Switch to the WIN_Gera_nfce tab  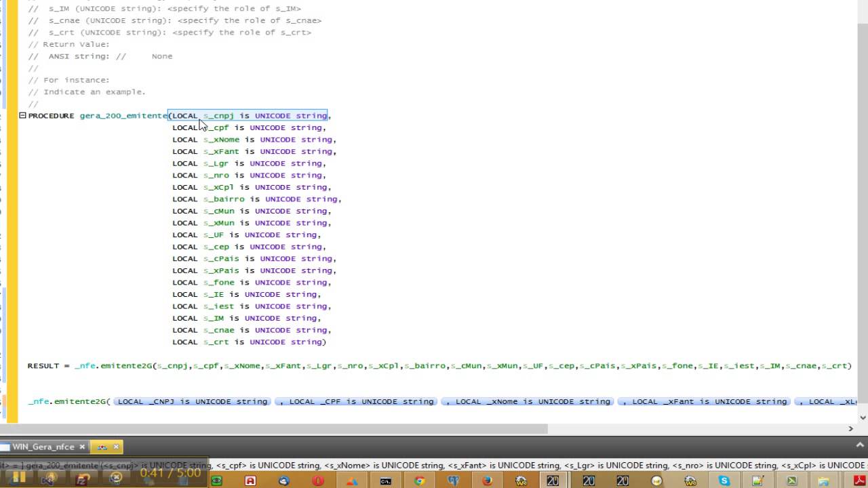pyautogui.click(x=43, y=447)
